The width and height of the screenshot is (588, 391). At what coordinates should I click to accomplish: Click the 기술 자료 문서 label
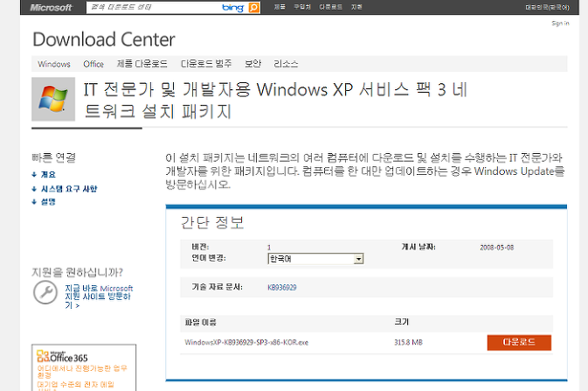point(218,287)
